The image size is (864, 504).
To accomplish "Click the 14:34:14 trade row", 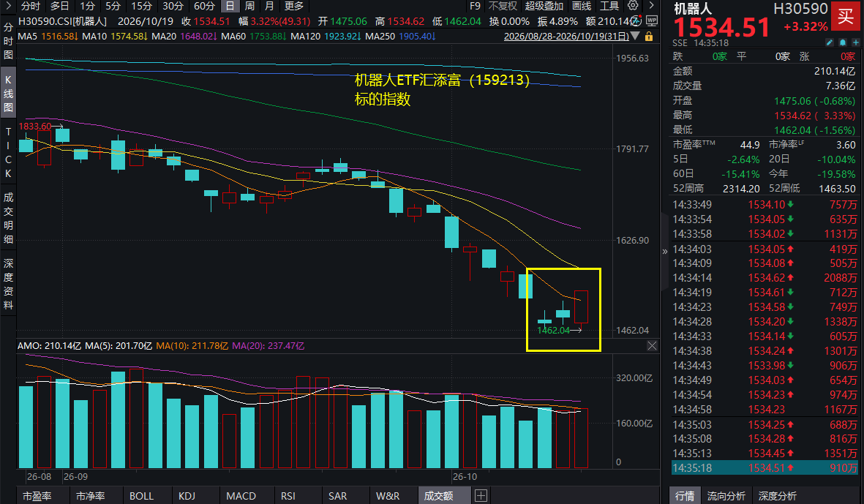I will click(x=765, y=278).
